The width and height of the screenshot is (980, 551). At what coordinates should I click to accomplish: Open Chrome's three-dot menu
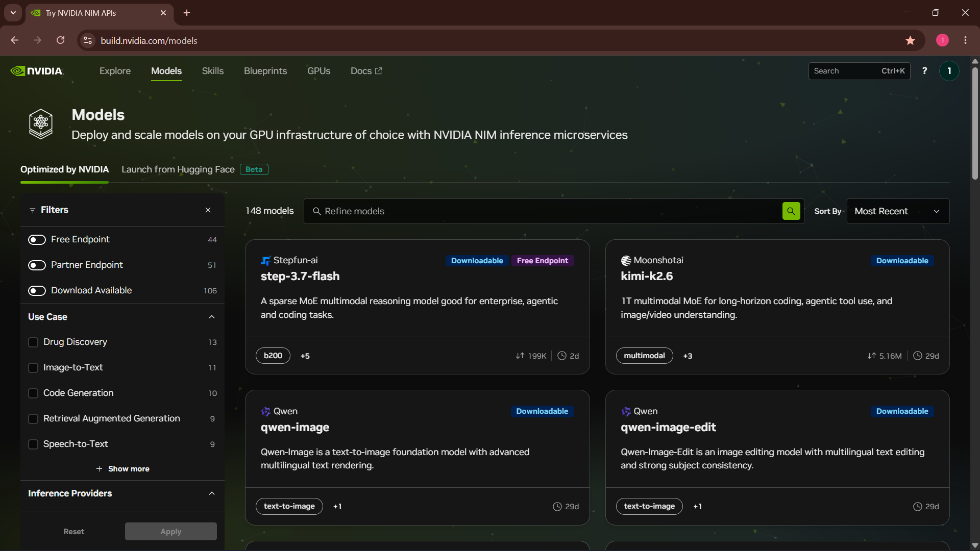pos(965,40)
